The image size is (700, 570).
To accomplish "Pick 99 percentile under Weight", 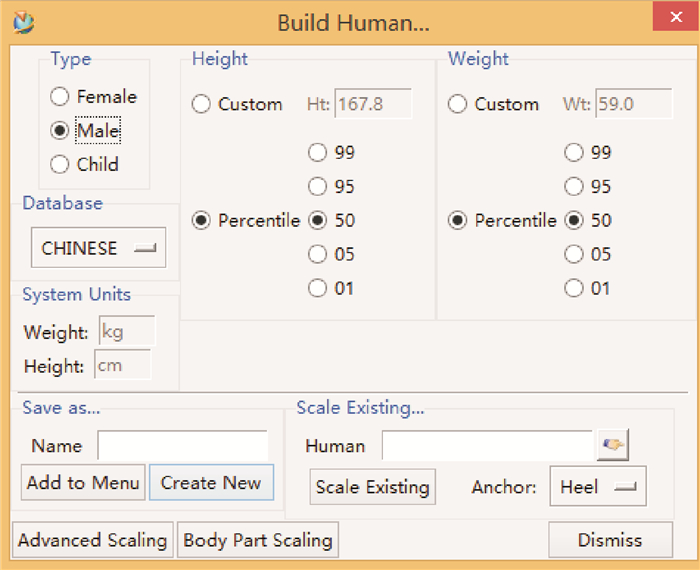I will pos(574,152).
